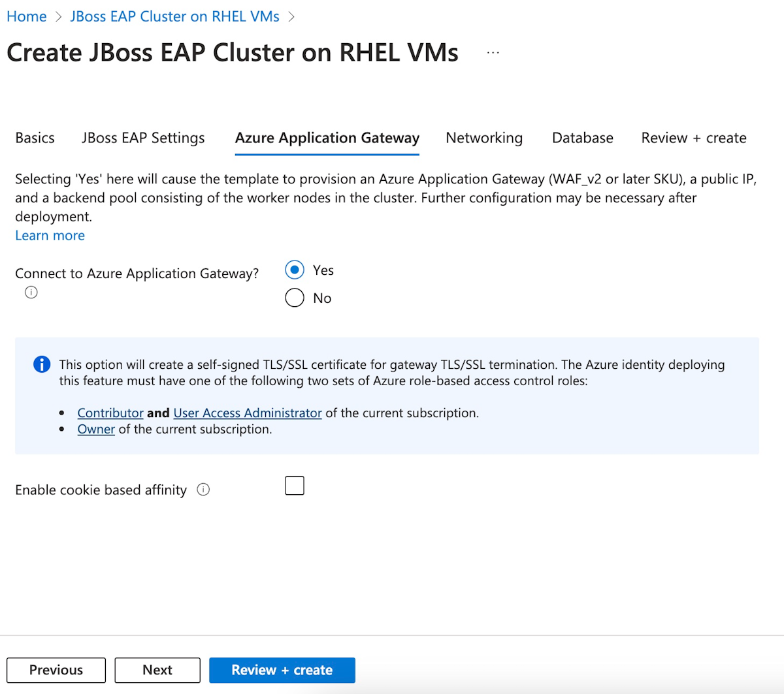Switch to the Basics tab

point(35,138)
